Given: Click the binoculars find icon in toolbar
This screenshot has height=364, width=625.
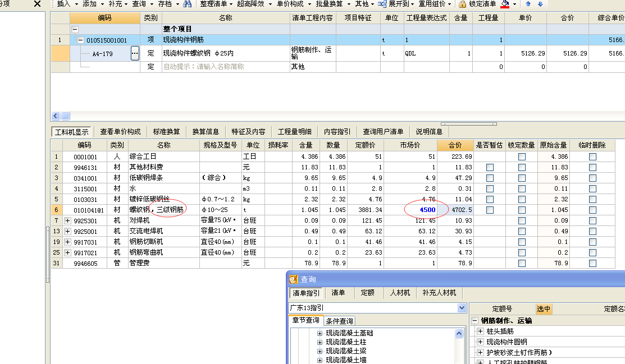Looking at the screenshot, I should pyautogui.click(x=188, y=4).
